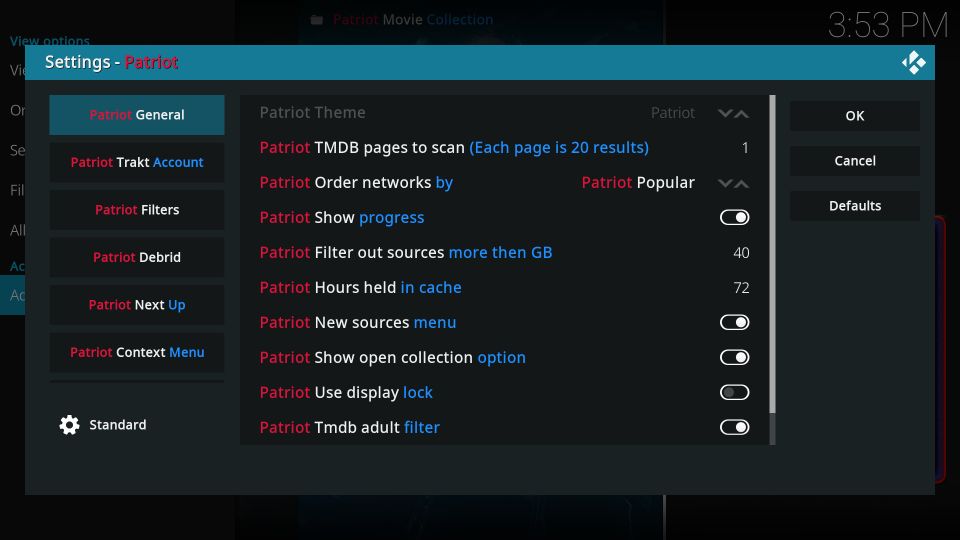Confirm settings with the OK button

coord(855,116)
